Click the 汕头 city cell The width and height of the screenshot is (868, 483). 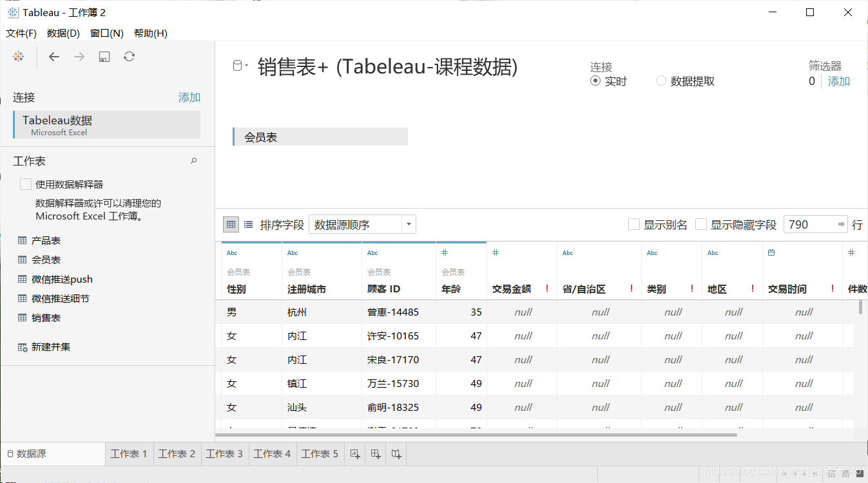322,408
